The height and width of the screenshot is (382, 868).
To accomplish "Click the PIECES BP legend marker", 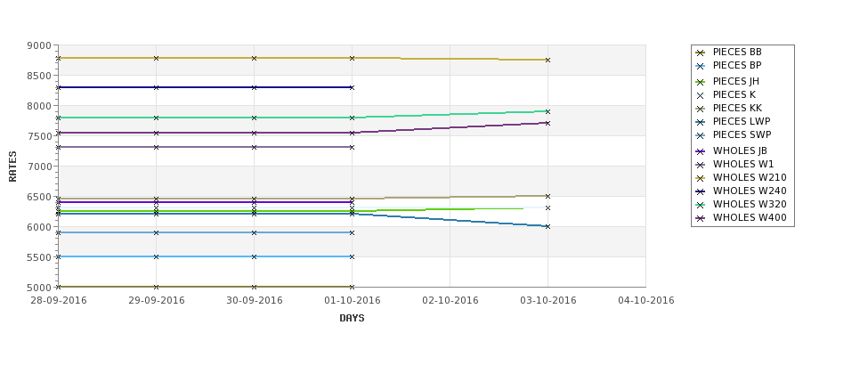I will pyautogui.click(x=701, y=66).
